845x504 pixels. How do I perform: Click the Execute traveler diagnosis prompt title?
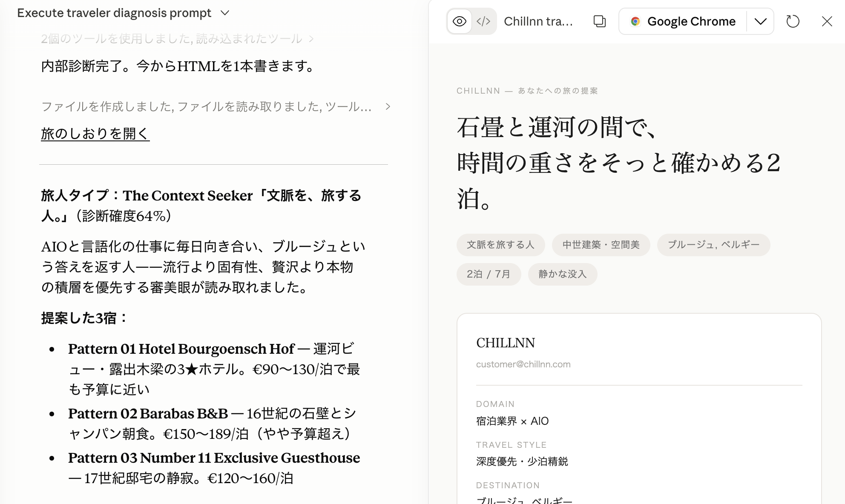(114, 13)
